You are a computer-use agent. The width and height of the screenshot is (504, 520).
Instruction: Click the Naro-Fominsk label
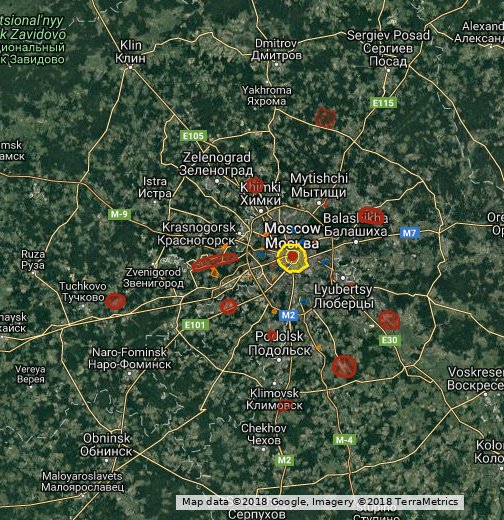click(x=130, y=358)
